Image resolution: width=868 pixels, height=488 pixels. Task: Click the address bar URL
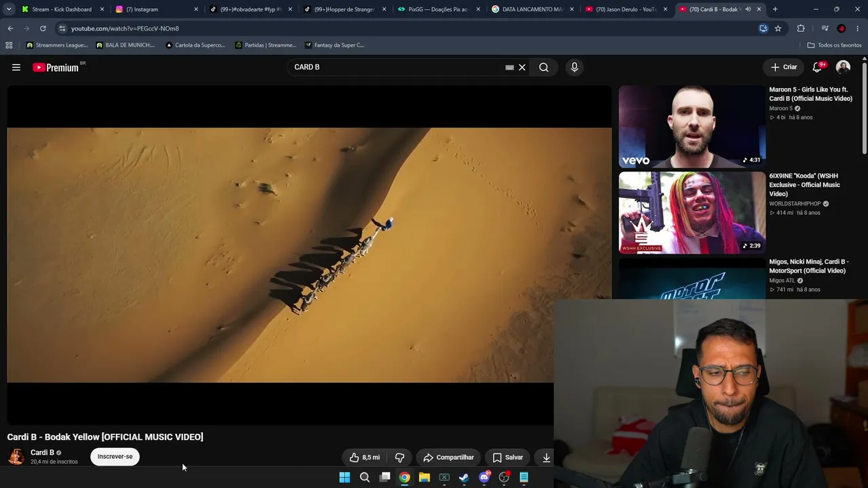125,28
